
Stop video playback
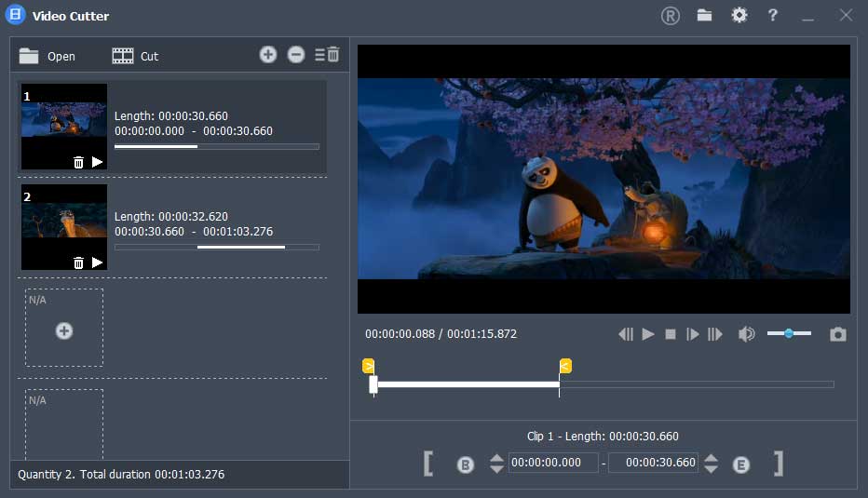click(x=671, y=334)
